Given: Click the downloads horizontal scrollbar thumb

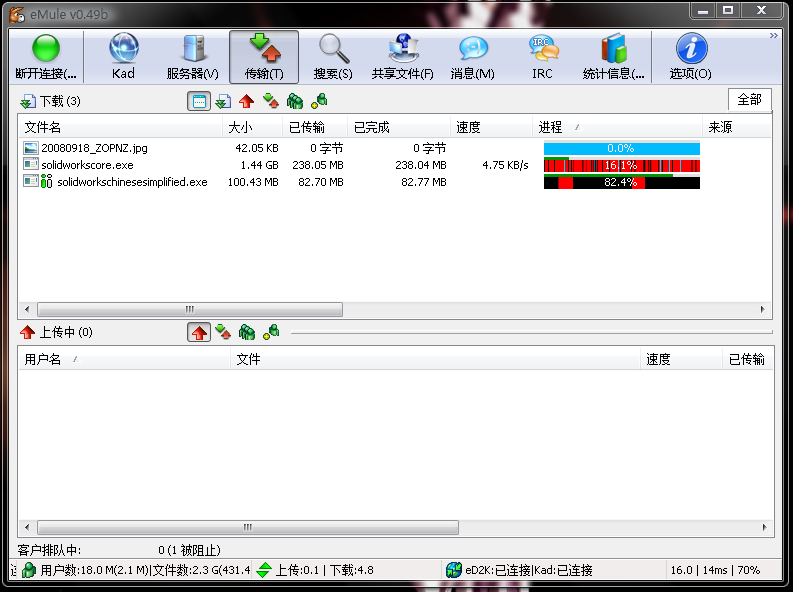Looking at the screenshot, I should point(190,309).
